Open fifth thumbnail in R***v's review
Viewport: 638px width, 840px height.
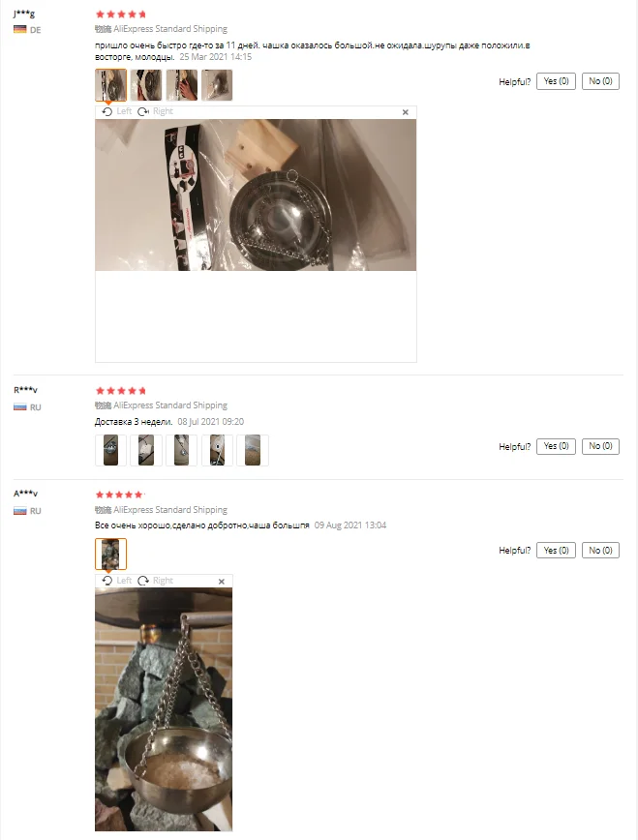tap(253, 450)
